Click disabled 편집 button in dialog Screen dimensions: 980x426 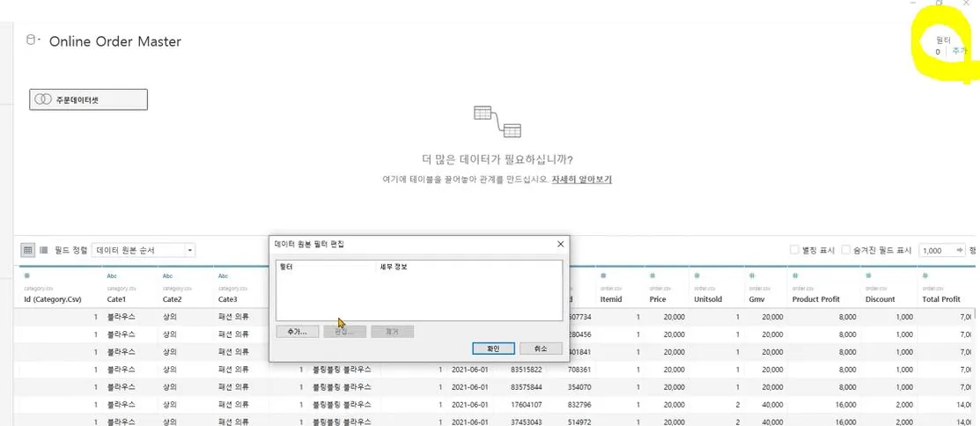coord(344,332)
